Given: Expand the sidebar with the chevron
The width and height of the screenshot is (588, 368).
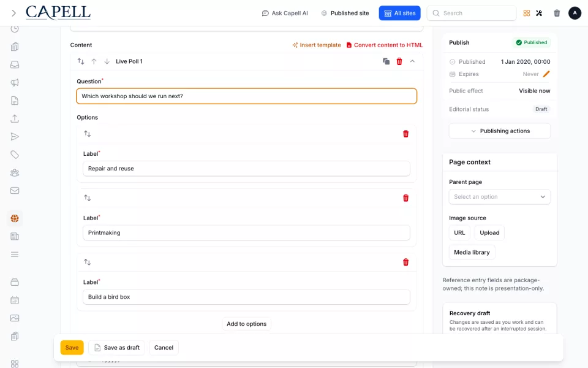Looking at the screenshot, I should click(14, 13).
